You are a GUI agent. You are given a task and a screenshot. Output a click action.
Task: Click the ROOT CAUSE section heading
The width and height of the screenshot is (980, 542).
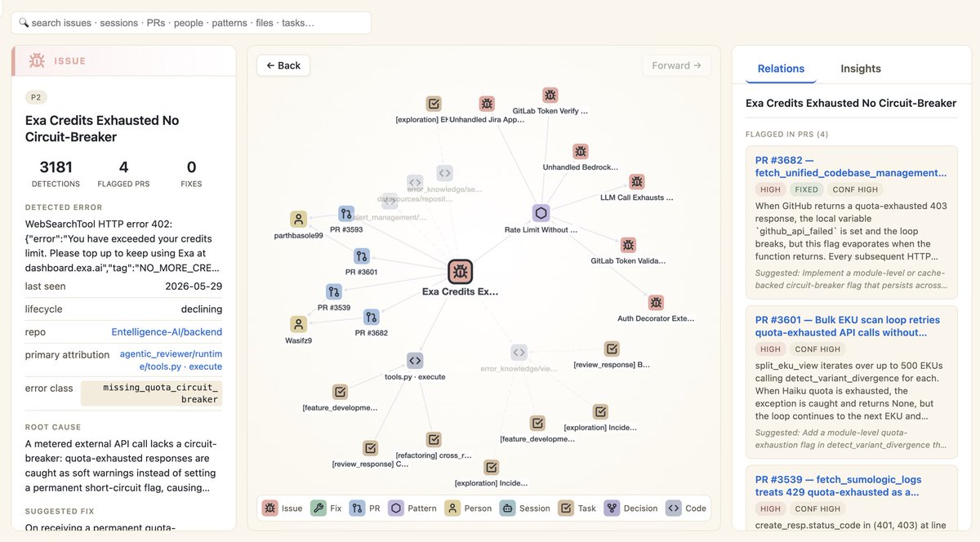pos(53,427)
